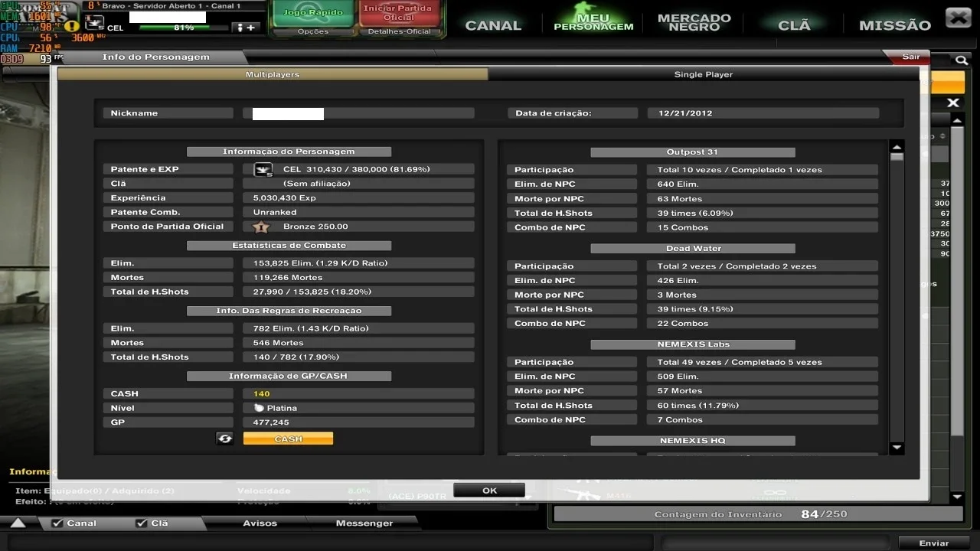Open the MERCADO NEGRO menu
980x551 pixels.
click(x=694, y=22)
